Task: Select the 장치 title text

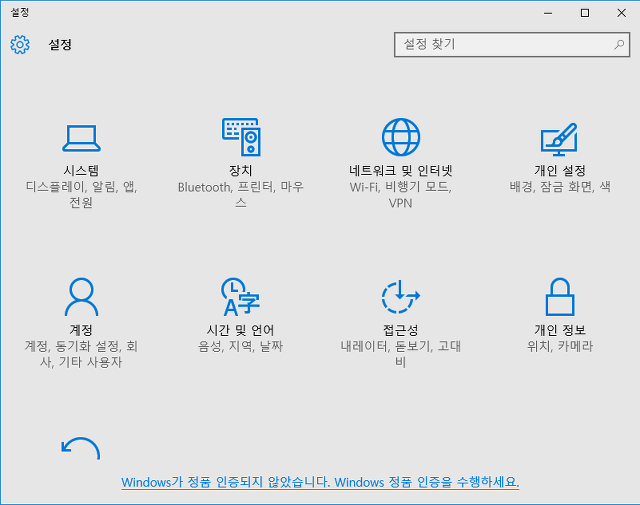Action: tap(240, 170)
